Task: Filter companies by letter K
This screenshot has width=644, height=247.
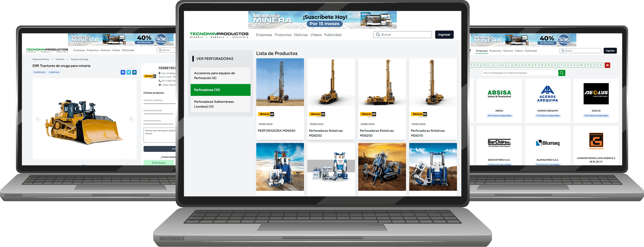Action: [x=503, y=65]
